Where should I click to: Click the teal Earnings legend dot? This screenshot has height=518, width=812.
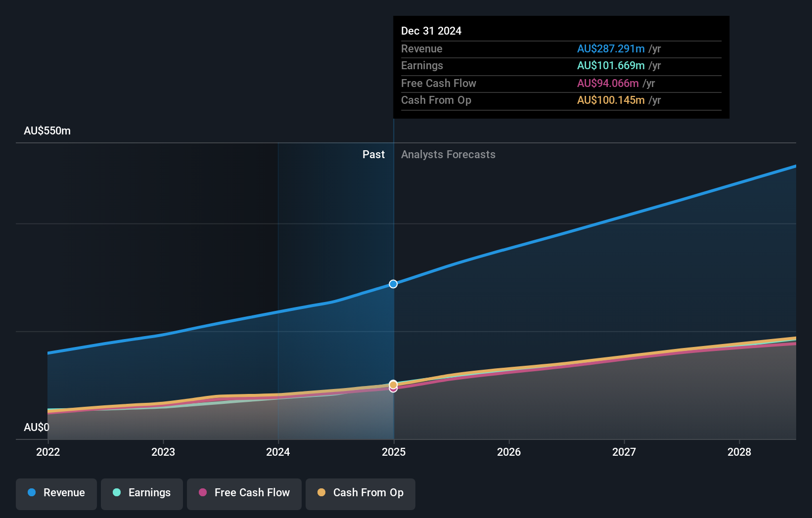pos(117,492)
